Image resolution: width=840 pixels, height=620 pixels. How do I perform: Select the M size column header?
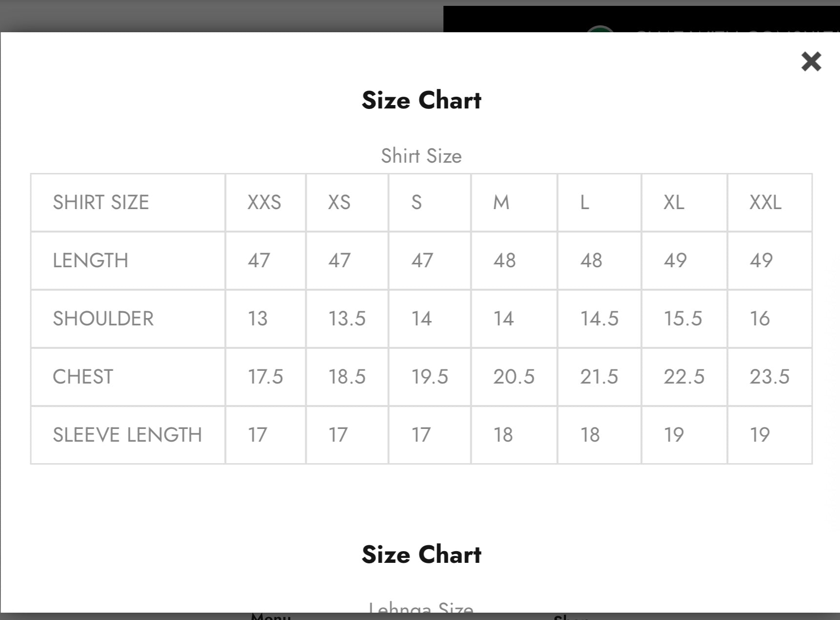pos(501,202)
